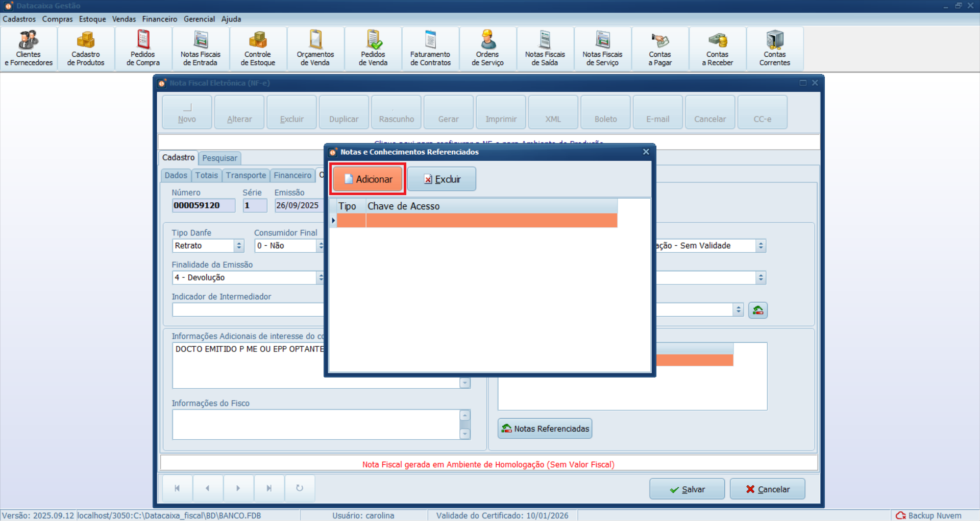Image resolution: width=980 pixels, height=521 pixels.
Task: Click the Número field 000059120
Action: click(204, 205)
